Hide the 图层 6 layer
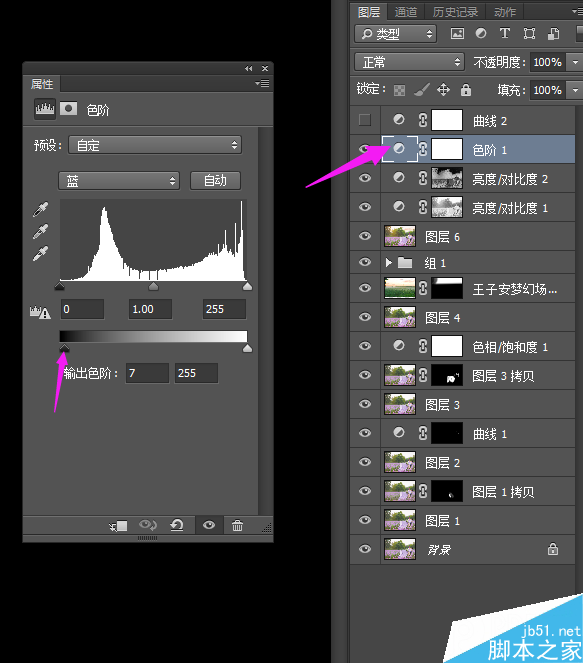The image size is (583, 663). point(364,236)
